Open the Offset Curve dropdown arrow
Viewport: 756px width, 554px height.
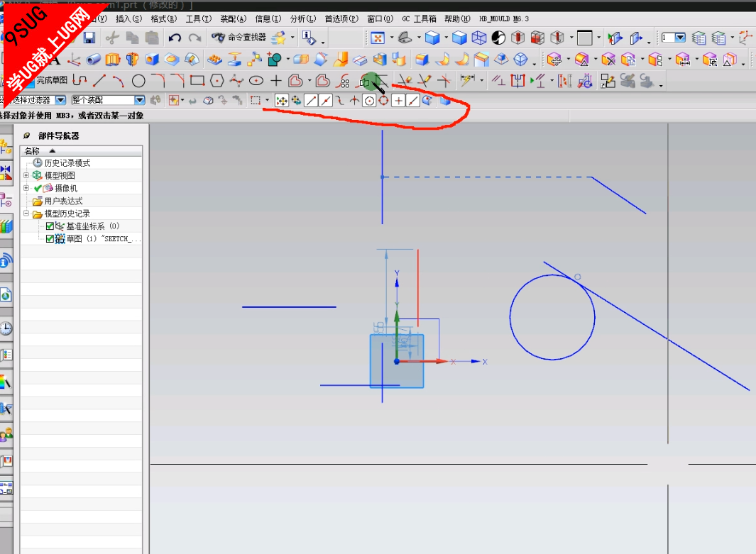point(309,80)
